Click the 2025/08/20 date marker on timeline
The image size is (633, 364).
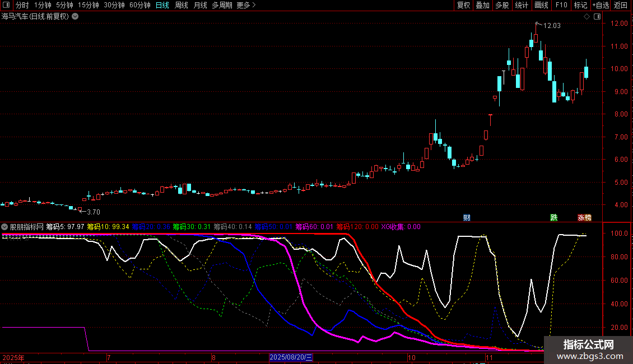(291, 357)
